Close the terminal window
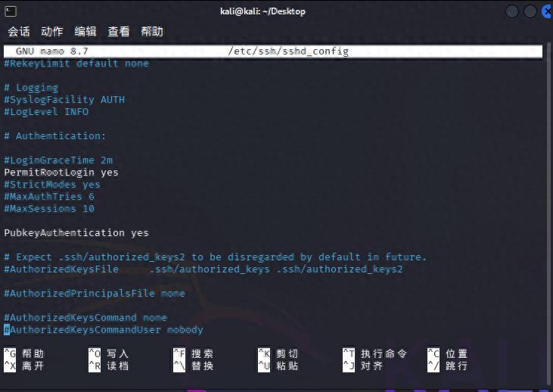This screenshot has width=553, height=392. coord(548,11)
